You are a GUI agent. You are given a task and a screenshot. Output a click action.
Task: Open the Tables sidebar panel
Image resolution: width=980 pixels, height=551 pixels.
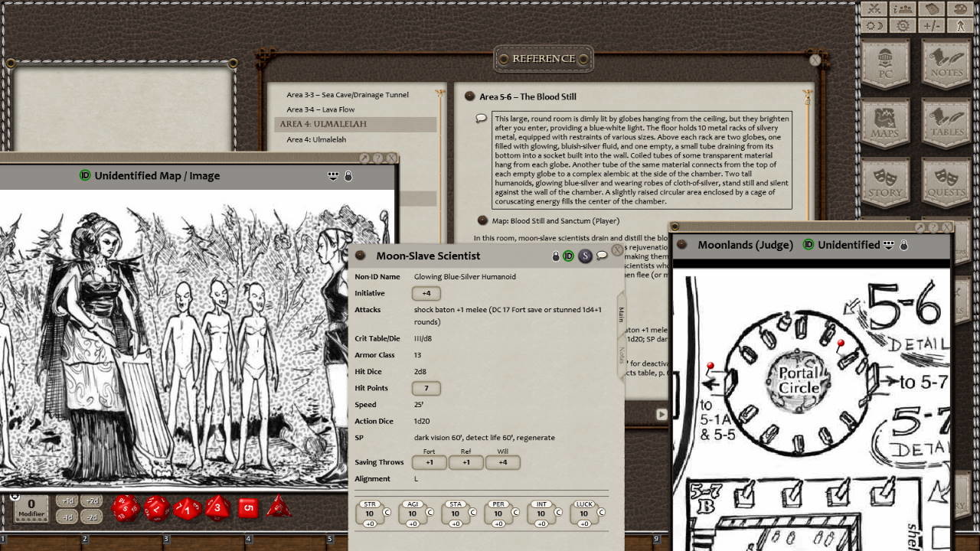click(x=946, y=126)
